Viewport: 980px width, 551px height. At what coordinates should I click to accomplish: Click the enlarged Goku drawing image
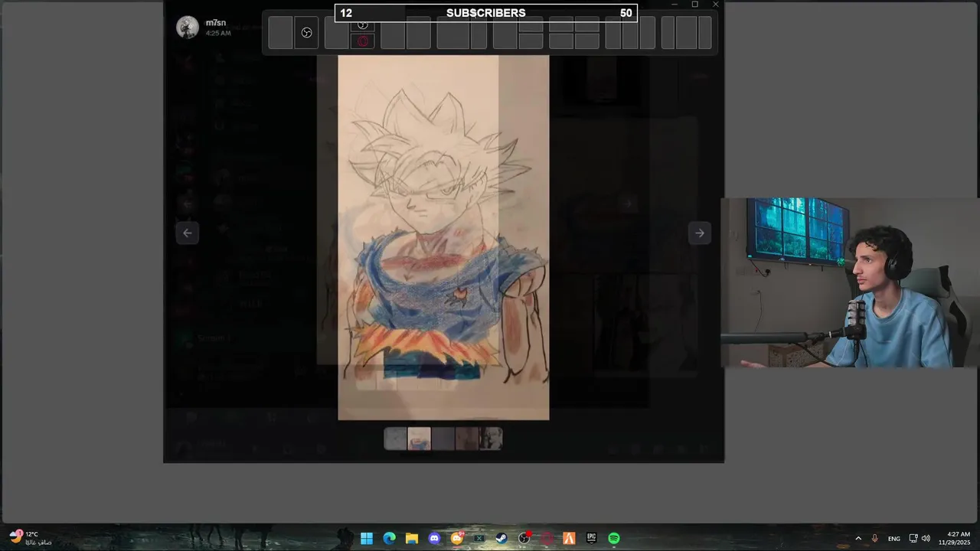click(443, 237)
